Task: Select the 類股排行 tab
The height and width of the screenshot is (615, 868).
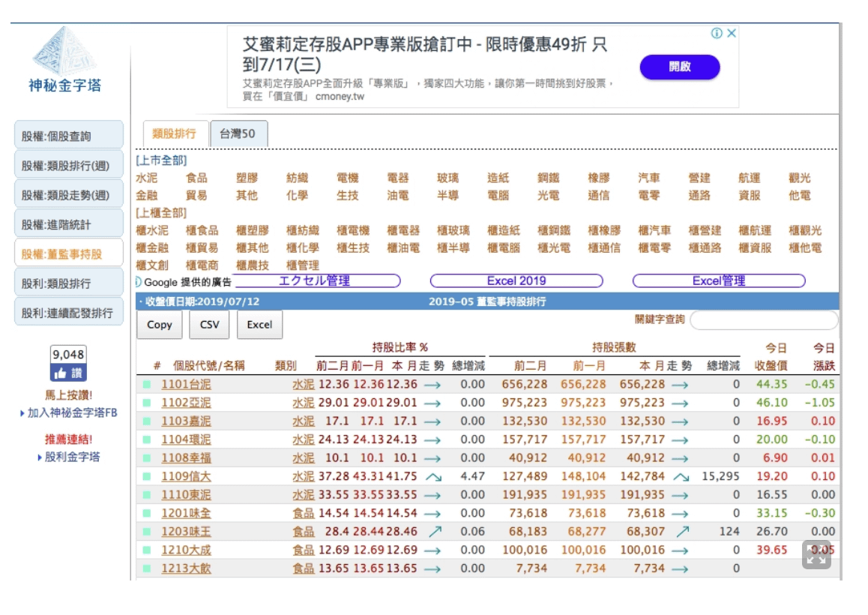Action: (174, 133)
